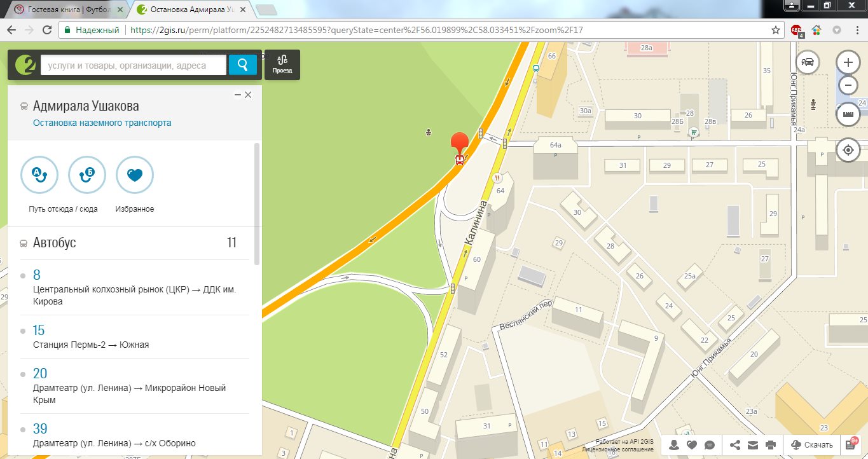Click the search field for services and addresses

pyautogui.click(x=133, y=65)
